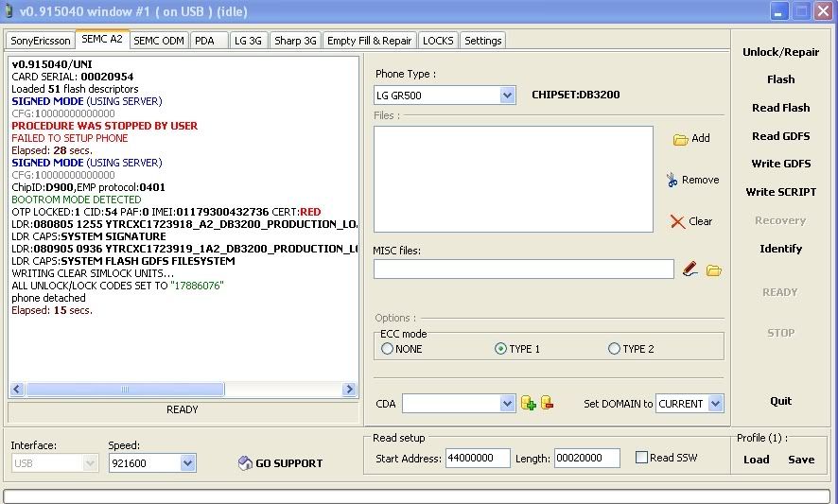Click the Quit button
838x504 pixels.
tap(781, 401)
